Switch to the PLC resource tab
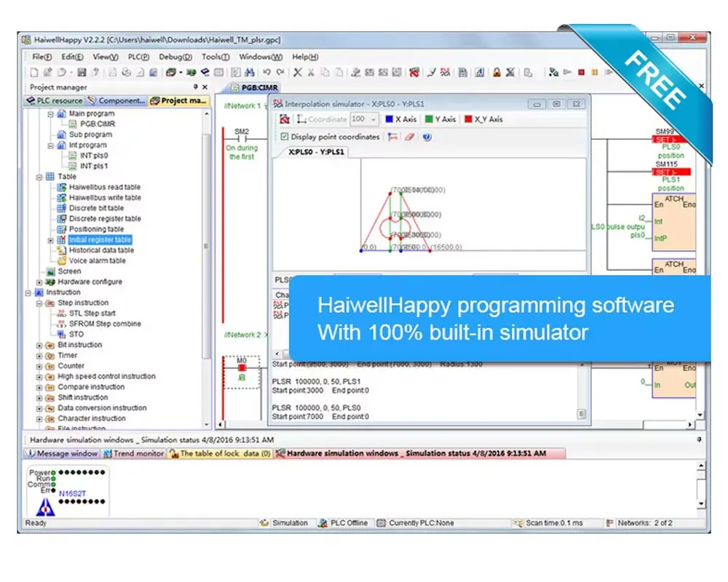 click(55, 100)
